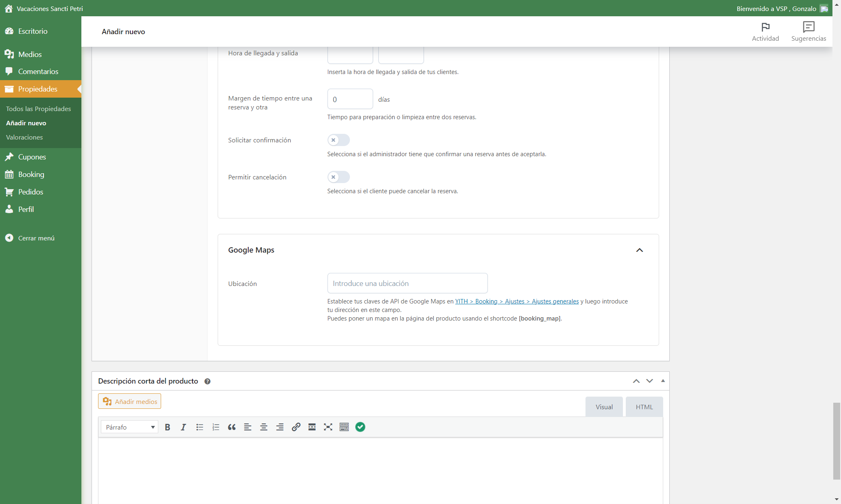841x504 pixels.
Task: Toggle distraction-free fullscreen mode
Action: (328, 427)
